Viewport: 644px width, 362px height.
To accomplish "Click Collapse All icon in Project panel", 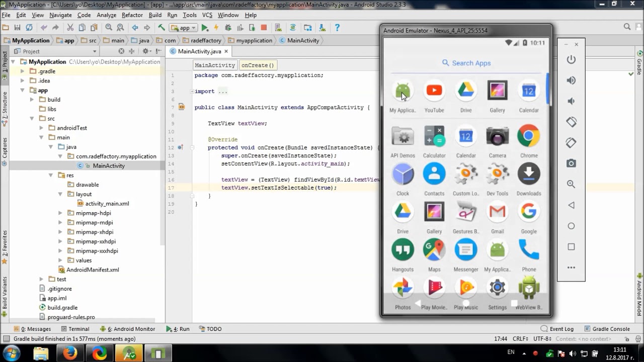I will tap(132, 51).
